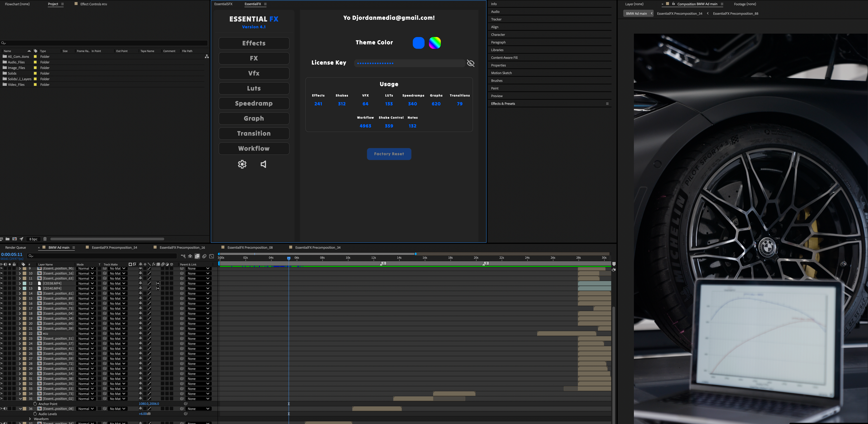Click the speaker icon in EssentialFX panel
The height and width of the screenshot is (424, 868).
point(264,164)
